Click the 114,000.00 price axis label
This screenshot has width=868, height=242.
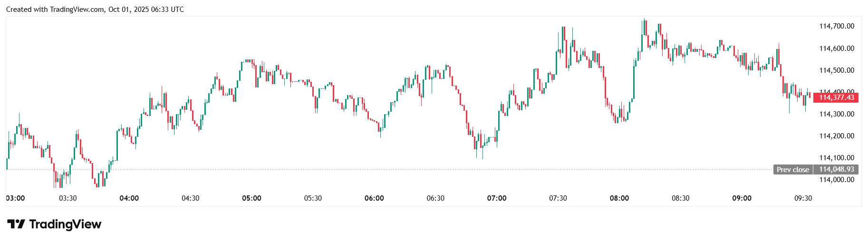pos(837,180)
